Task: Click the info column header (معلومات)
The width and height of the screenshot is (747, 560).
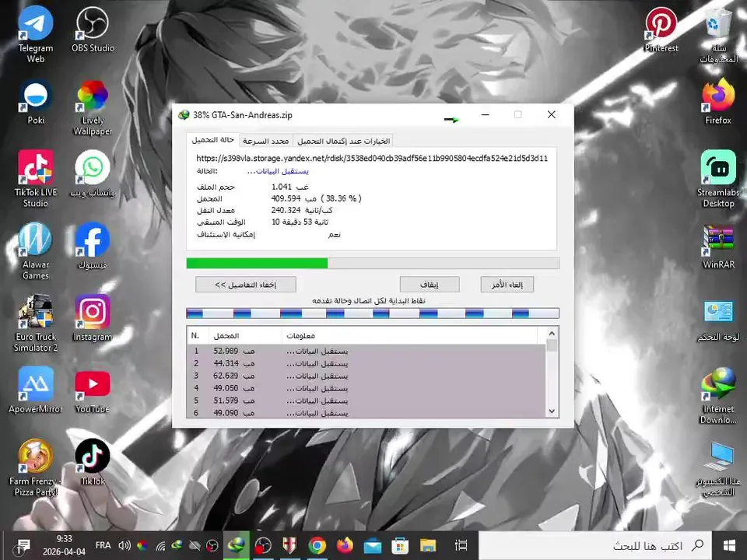Action: [x=410, y=336]
